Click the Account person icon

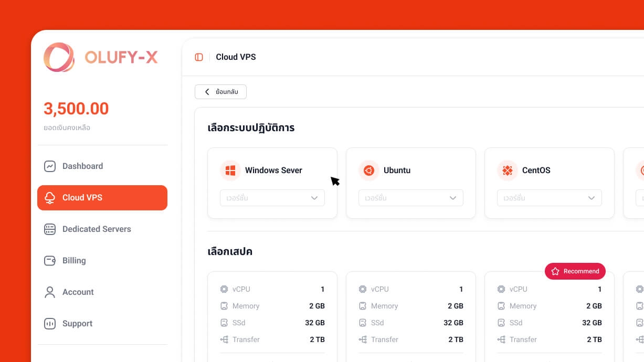[50, 292]
